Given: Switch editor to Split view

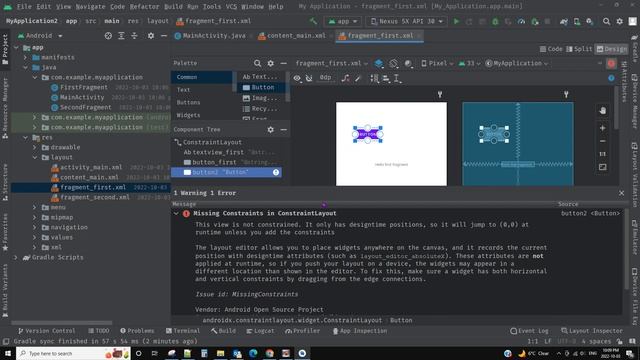Looking at the screenshot, I should pos(579,49).
